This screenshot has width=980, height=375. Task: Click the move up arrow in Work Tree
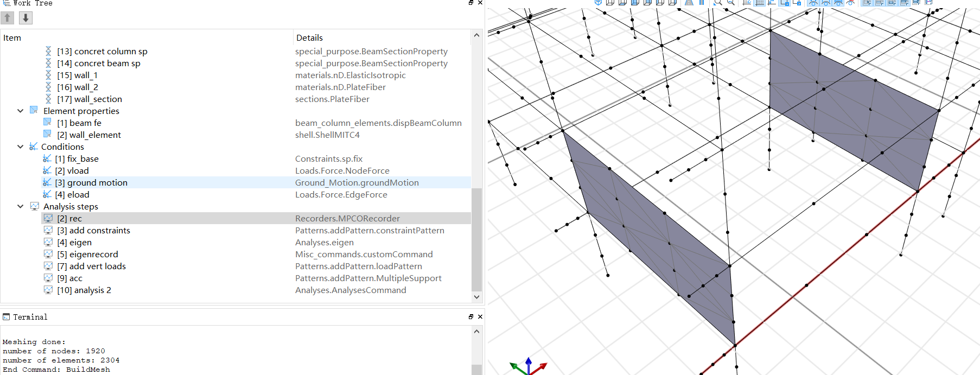point(8,18)
